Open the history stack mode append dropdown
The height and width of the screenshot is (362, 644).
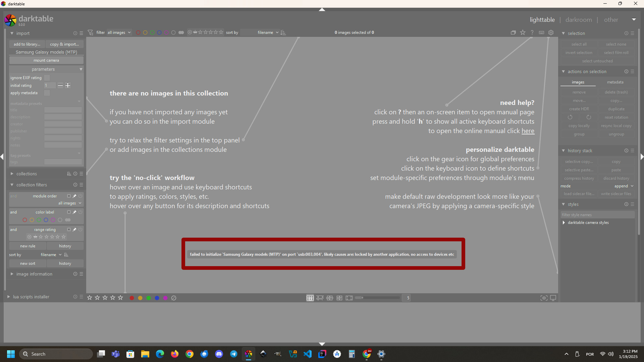pos(624,186)
